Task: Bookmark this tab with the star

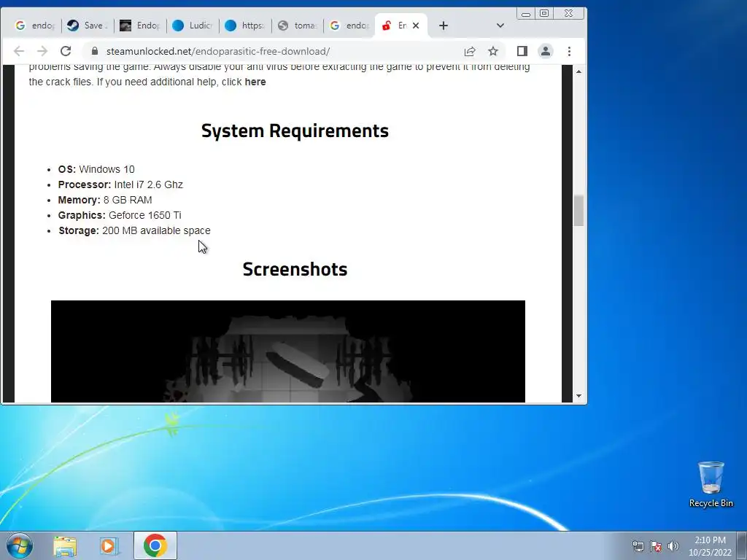Action: point(493,52)
